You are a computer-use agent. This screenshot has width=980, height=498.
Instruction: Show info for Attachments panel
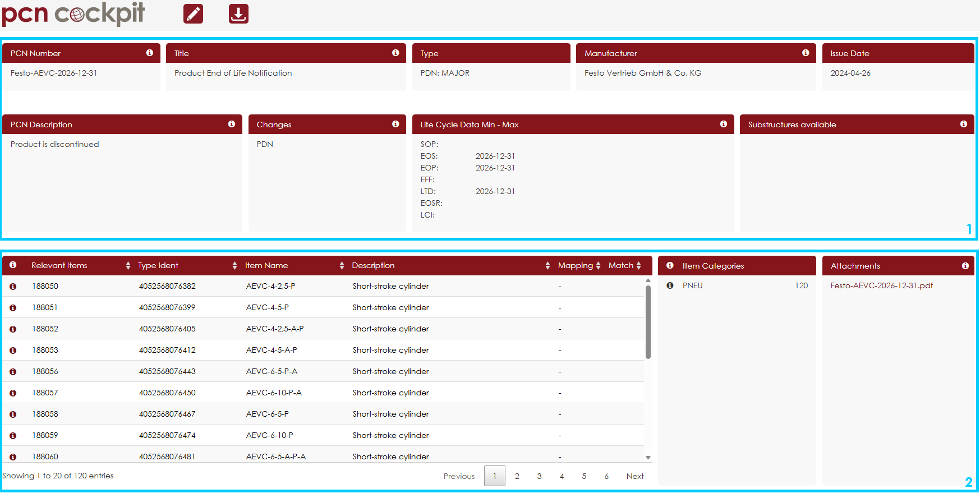[x=965, y=266]
